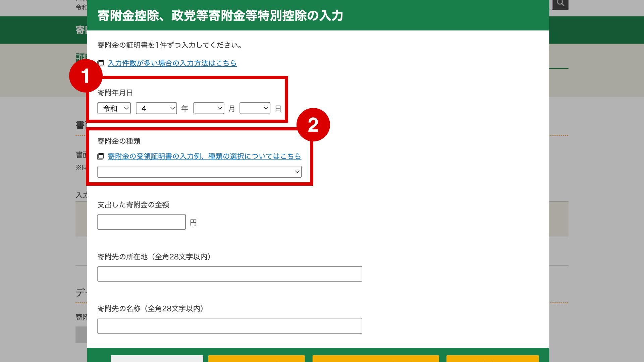Click the rightmost yellow footer button

[x=492, y=359]
